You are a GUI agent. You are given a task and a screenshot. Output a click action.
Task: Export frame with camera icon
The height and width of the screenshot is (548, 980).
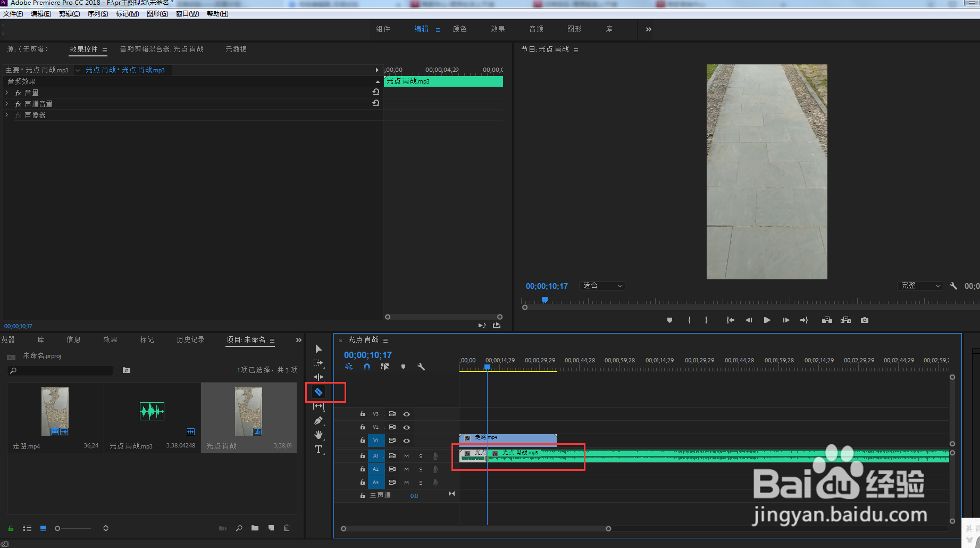865,320
